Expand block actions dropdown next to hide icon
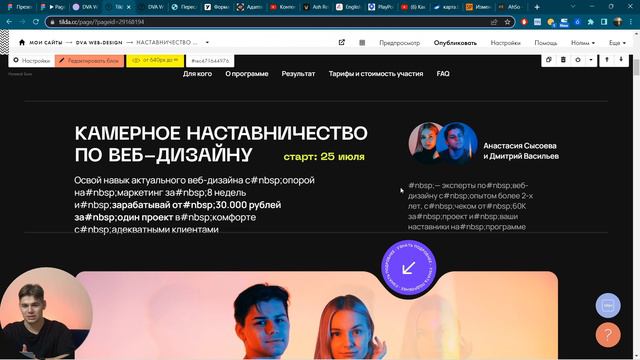This screenshot has width=640, height=360. (x=591, y=60)
